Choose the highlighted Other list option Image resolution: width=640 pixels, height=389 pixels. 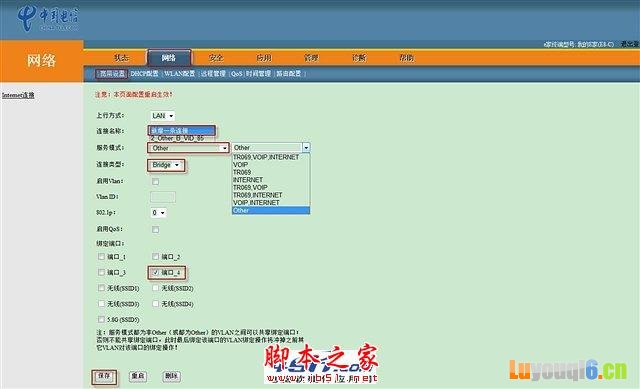[271, 210]
